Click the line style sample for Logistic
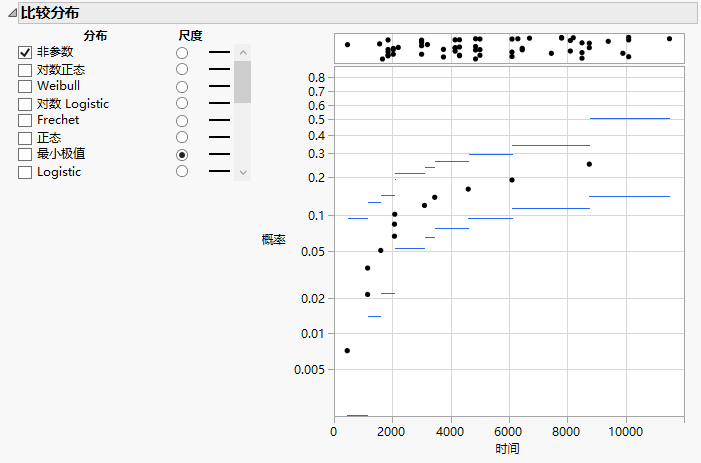 click(x=220, y=171)
